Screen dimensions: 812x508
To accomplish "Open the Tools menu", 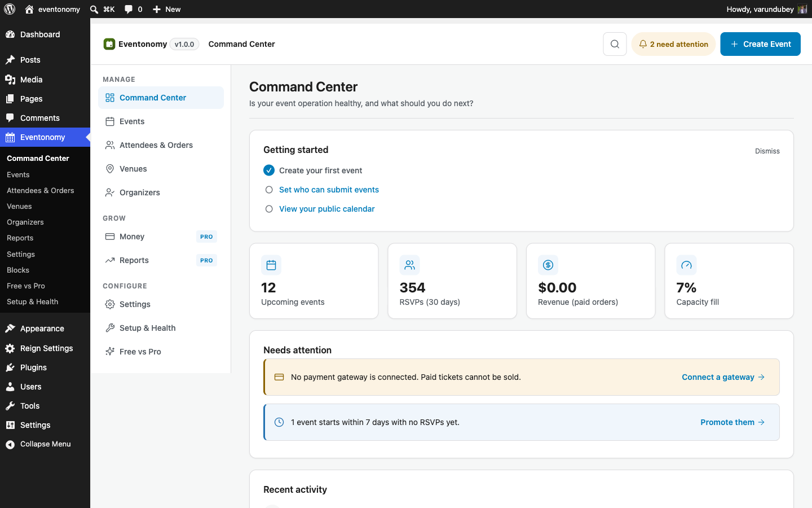I will coord(45,406).
